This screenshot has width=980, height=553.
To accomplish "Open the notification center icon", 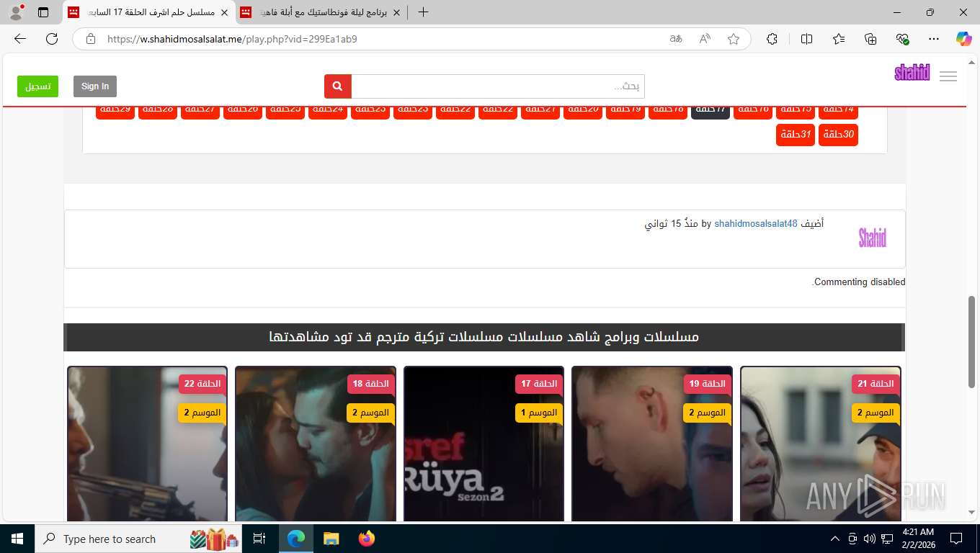I will click(x=956, y=539).
